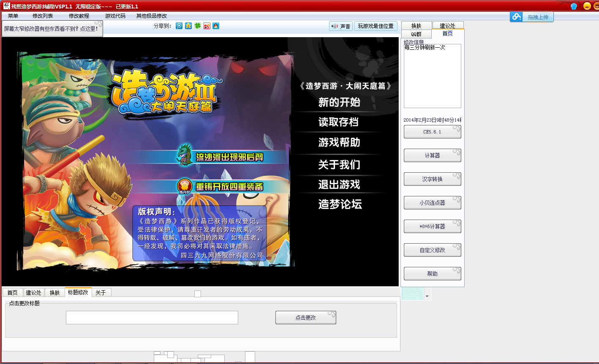Image resolution: width=599 pixels, height=364 pixels.
Task: Click the 分享到 label
Action: (x=163, y=26)
